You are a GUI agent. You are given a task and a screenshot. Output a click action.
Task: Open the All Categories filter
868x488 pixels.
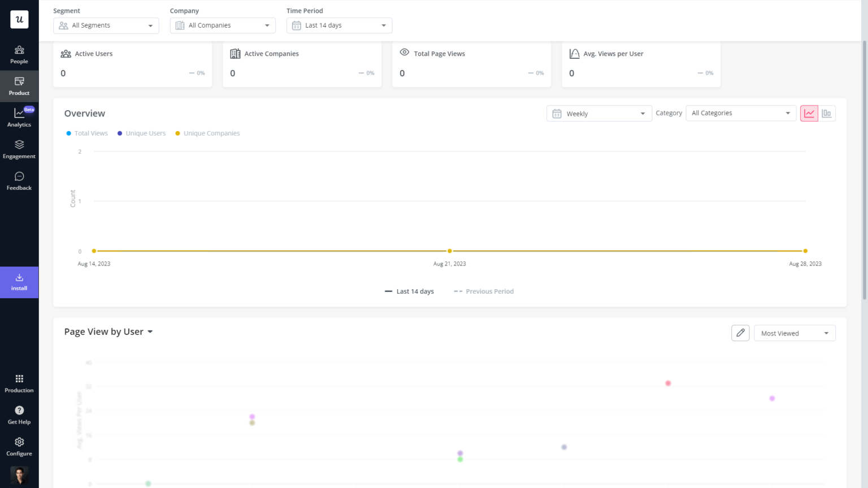click(x=740, y=113)
